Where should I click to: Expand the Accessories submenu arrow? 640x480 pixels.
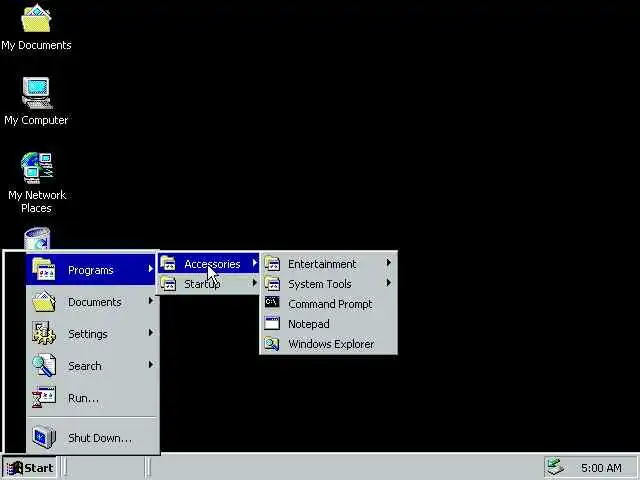[255, 263]
